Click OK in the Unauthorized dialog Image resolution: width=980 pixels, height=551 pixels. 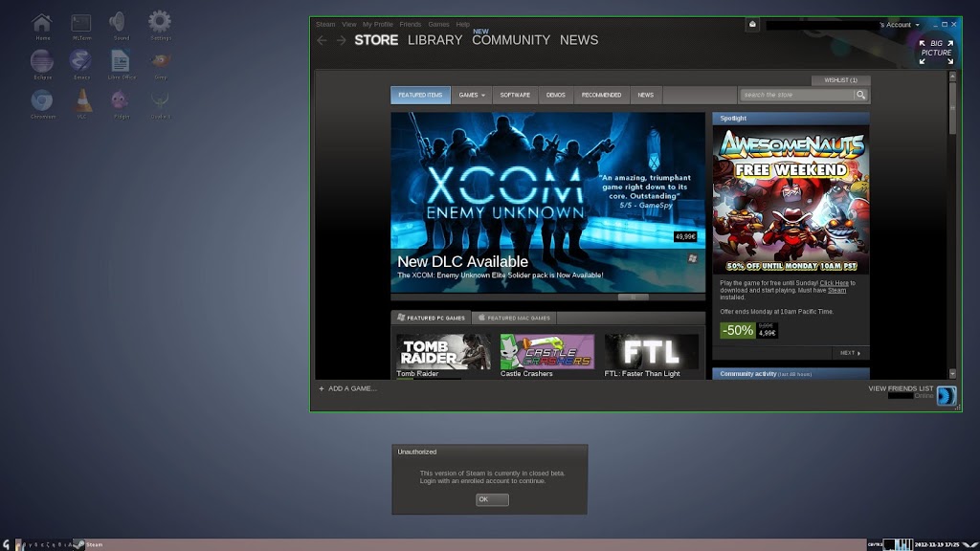pos(492,499)
